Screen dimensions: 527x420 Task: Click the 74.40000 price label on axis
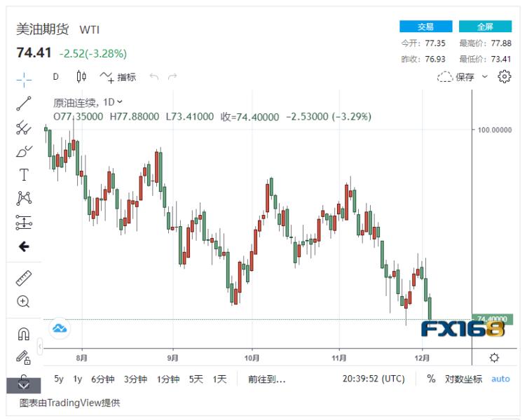tap(493, 318)
